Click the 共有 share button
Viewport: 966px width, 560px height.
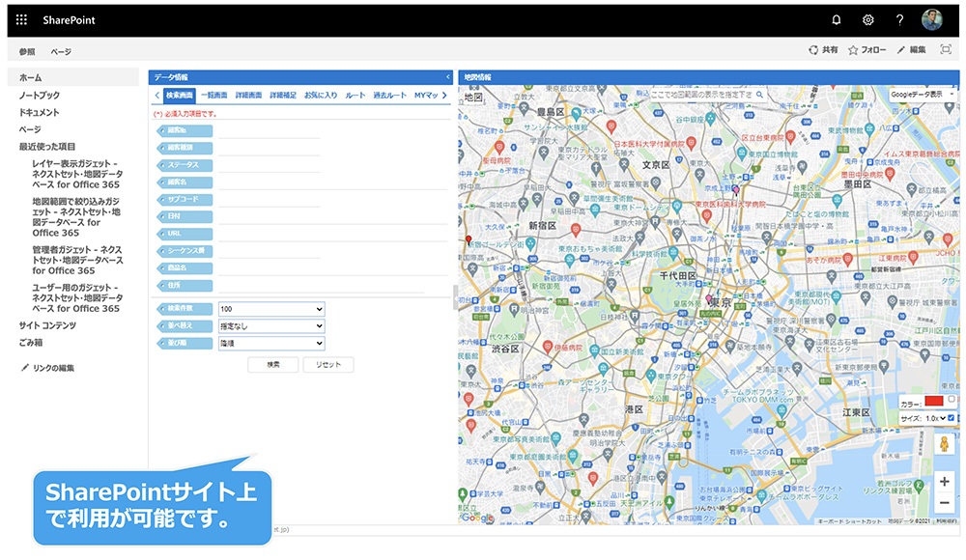pyautogui.click(x=823, y=50)
